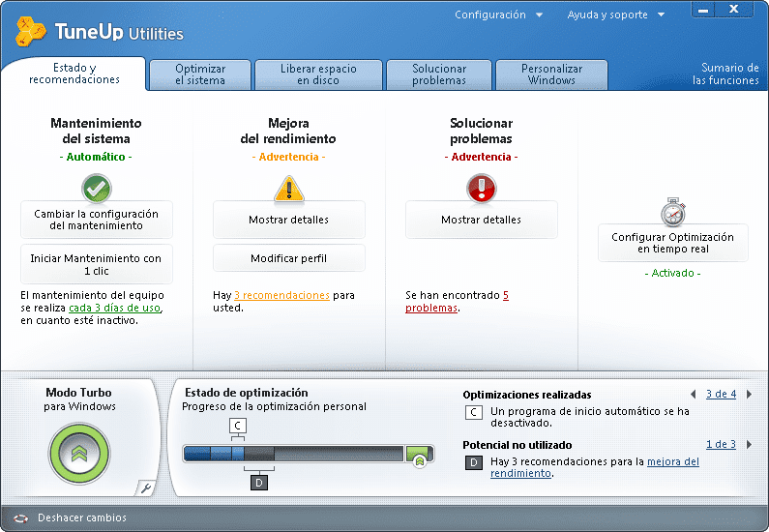Open the Personalizar Windows tab
Screen dimensions: 769x532
(551, 74)
